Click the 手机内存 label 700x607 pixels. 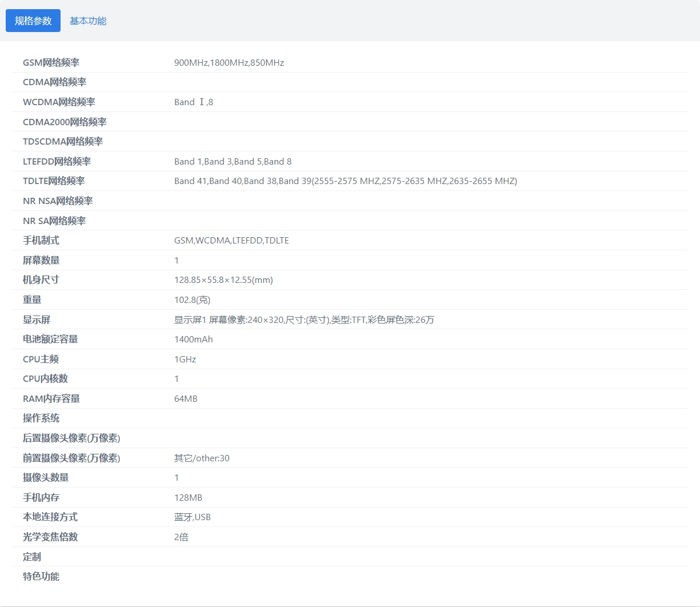click(x=41, y=497)
